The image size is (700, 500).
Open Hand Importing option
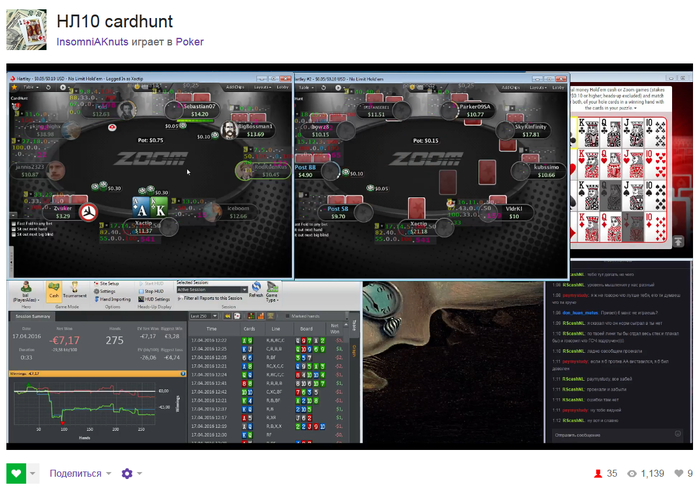point(112,299)
